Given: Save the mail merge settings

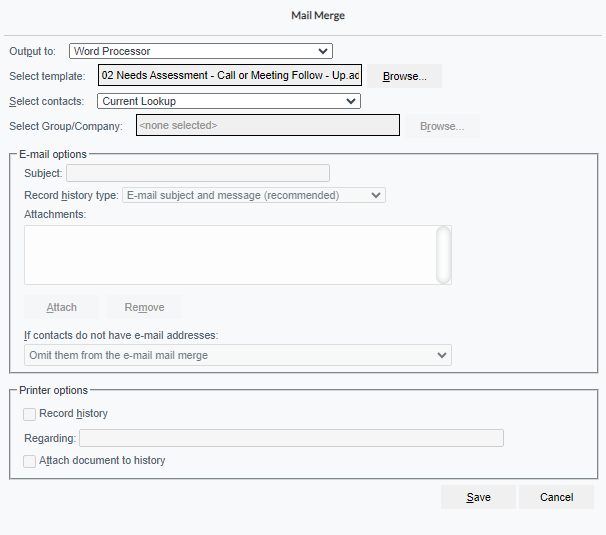Looking at the screenshot, I should (478, 497).
